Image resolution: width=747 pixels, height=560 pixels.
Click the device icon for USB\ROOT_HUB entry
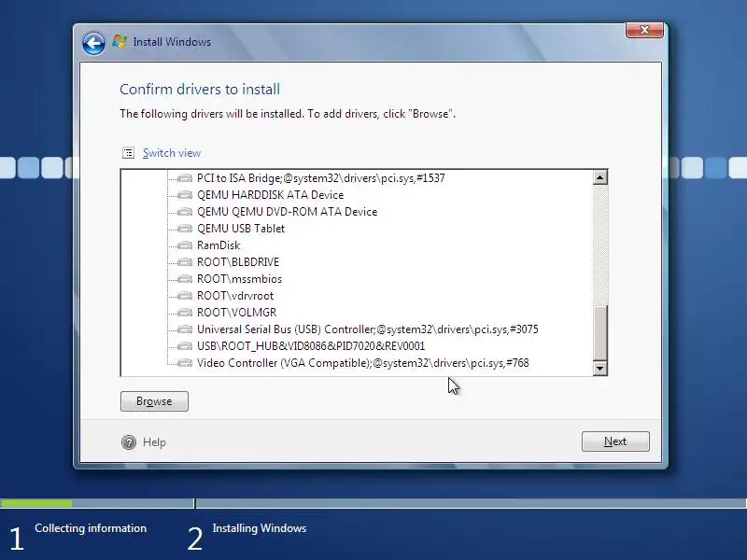(184, 346)
